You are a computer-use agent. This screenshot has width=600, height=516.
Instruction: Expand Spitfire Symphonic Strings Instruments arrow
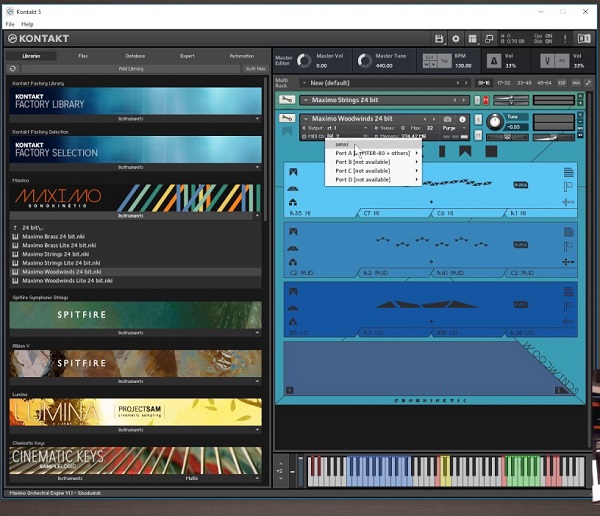pos(257,333)
